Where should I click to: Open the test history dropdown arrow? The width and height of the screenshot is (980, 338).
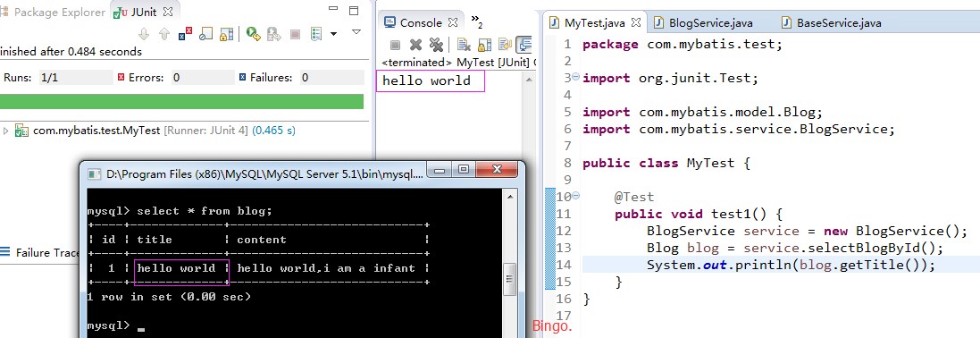333,33
